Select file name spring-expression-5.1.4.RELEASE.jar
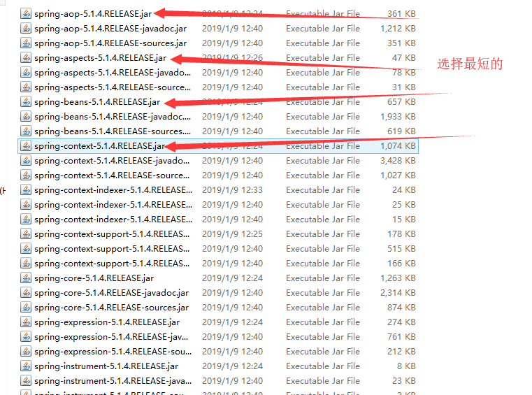 pos(107,322)
